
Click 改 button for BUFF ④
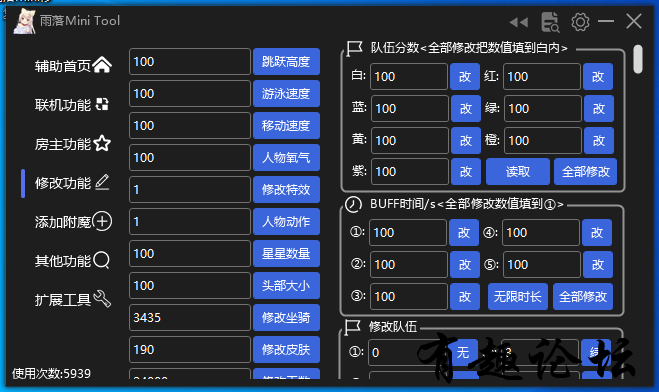click(x=597, y=232)
